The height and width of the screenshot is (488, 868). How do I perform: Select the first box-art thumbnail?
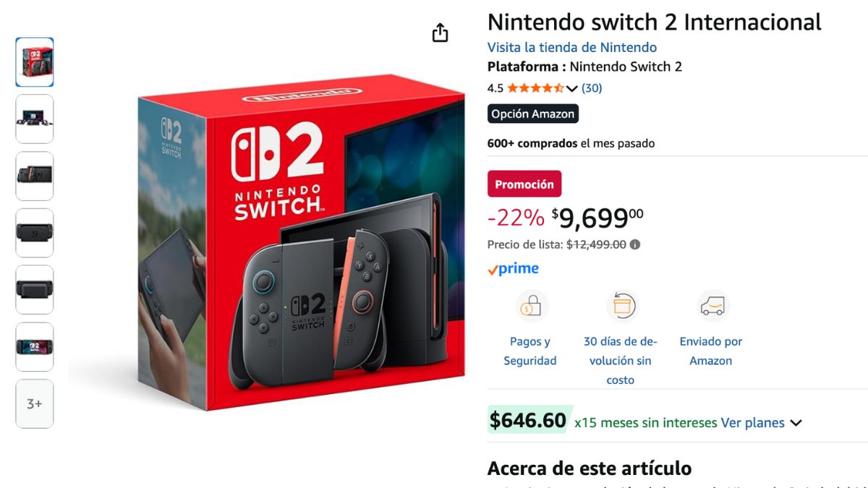35,62
